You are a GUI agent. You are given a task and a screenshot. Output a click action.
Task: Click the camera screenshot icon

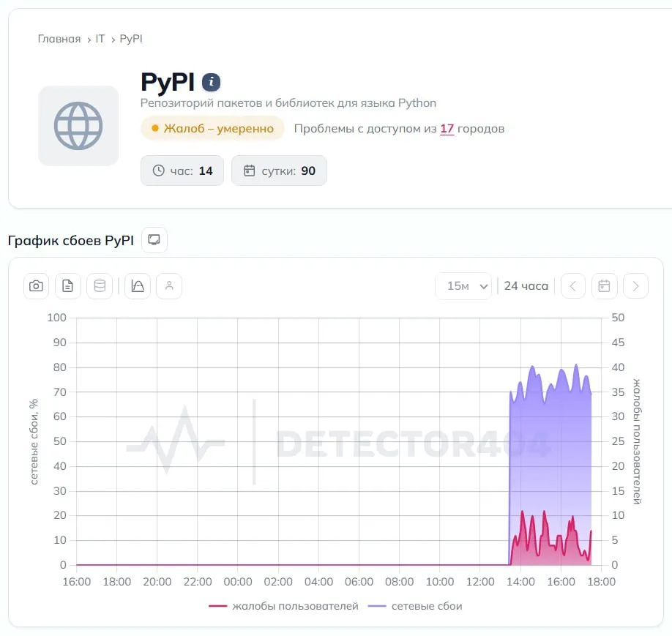tap(36, 286)
